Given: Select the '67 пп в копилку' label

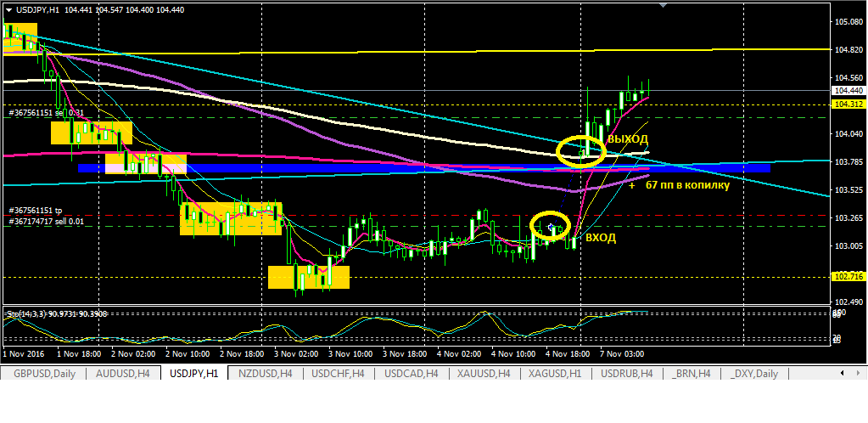Looking at the screenshot, I should [x=687, y=186].
